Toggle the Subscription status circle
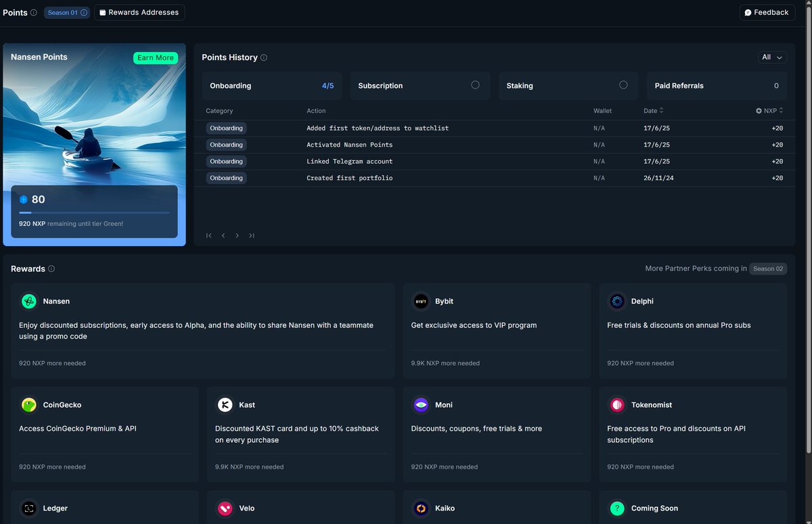Viewport: 812px width, 524px height. [x=475, y=85]
